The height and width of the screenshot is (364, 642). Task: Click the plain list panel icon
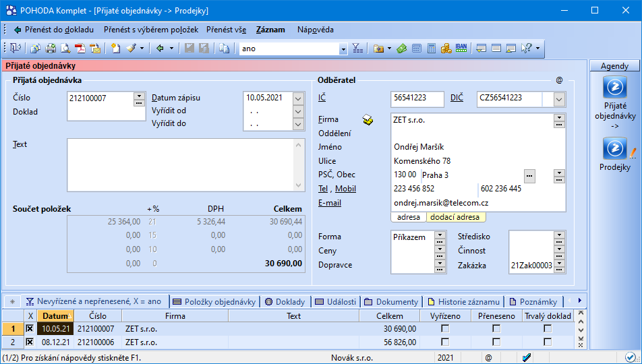click(496, 49)
